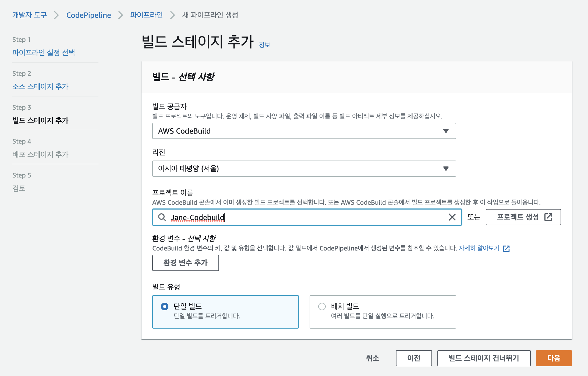
Task: Select the 배치 빌드 radio option
Action: (322, 307)
